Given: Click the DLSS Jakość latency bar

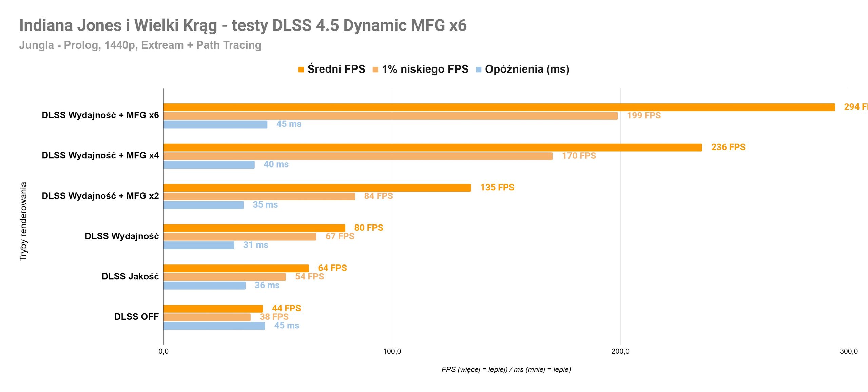Looking at the screenshot, I should 205,286.
